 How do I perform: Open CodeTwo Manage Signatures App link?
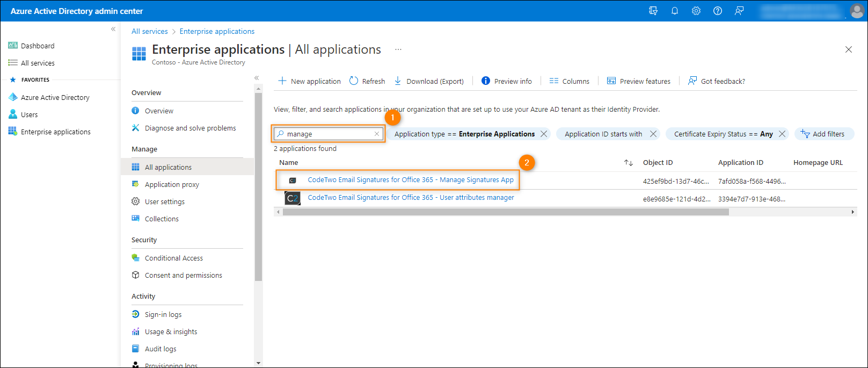click(x=411, y=180)
